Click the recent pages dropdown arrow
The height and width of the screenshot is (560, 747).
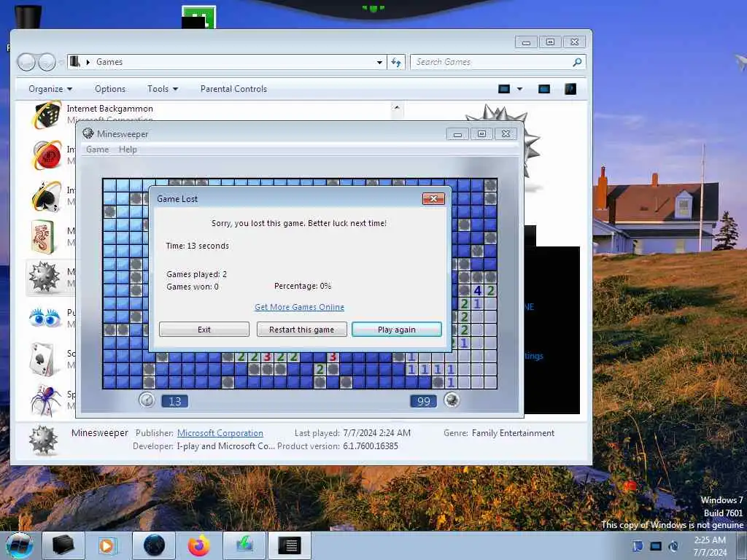click(61, 63)
